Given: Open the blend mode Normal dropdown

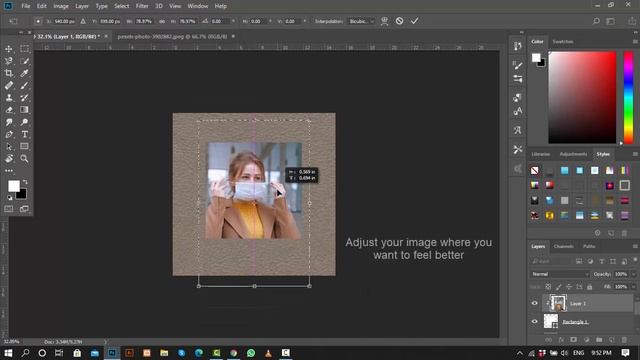Looking at the screenshot, I should [560, 274].
